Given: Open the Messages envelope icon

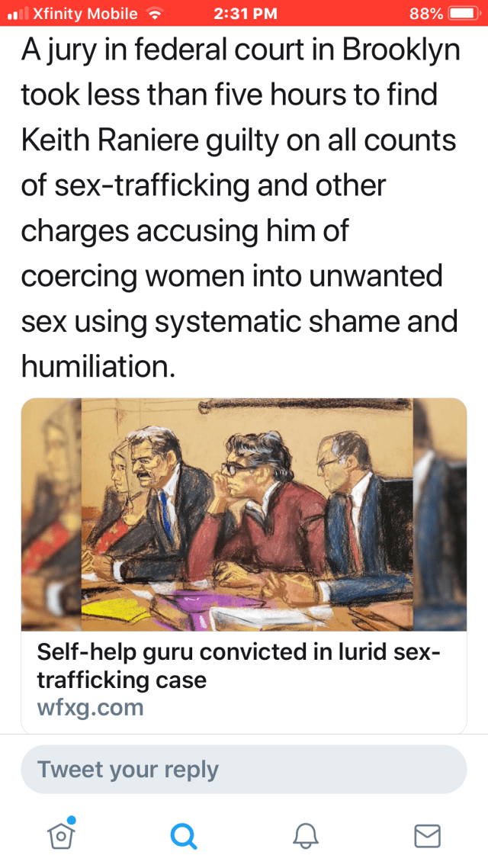Looking at the screenshot, I should (x=427, y=836).
